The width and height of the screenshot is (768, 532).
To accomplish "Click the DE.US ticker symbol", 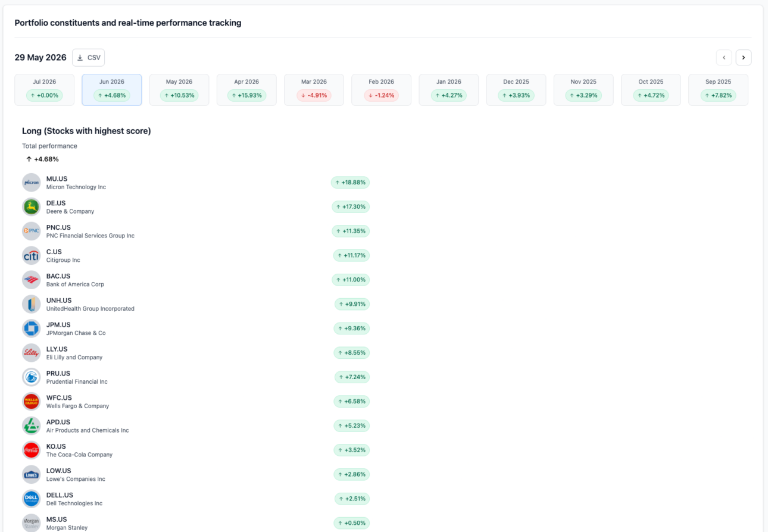I will 56,203.
